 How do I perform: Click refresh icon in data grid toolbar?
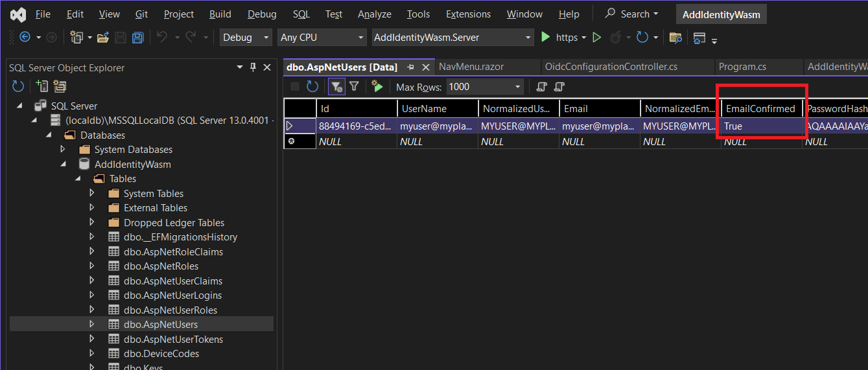coord(312,86)
